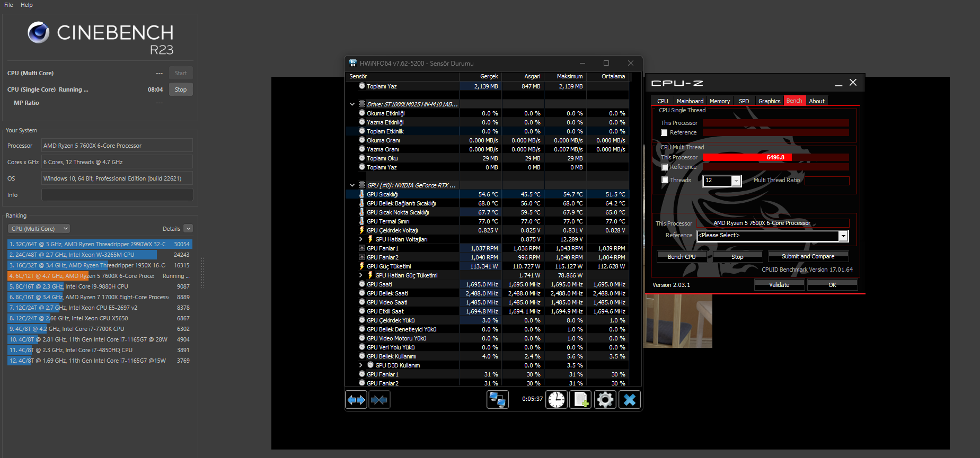This screenshot has height=458, width=980.
Task: Click the Validate button in CPU-Z
Action: (x=779, y=285)
